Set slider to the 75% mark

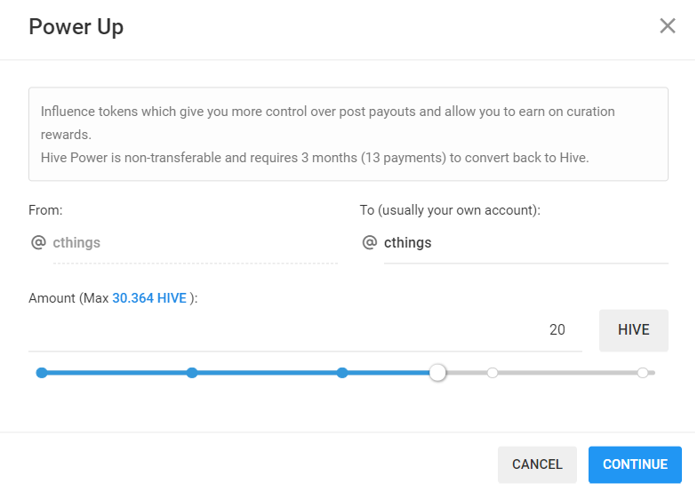coord(493,373)
